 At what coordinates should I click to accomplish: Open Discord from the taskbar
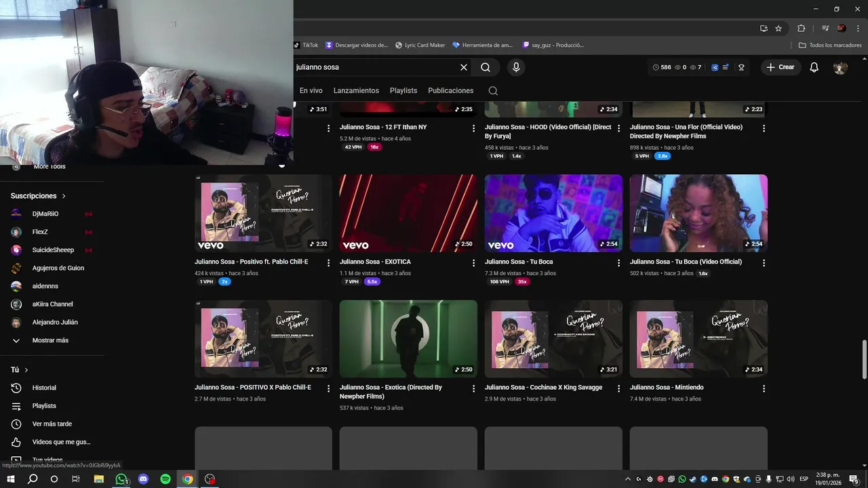[x=143, y=479]
